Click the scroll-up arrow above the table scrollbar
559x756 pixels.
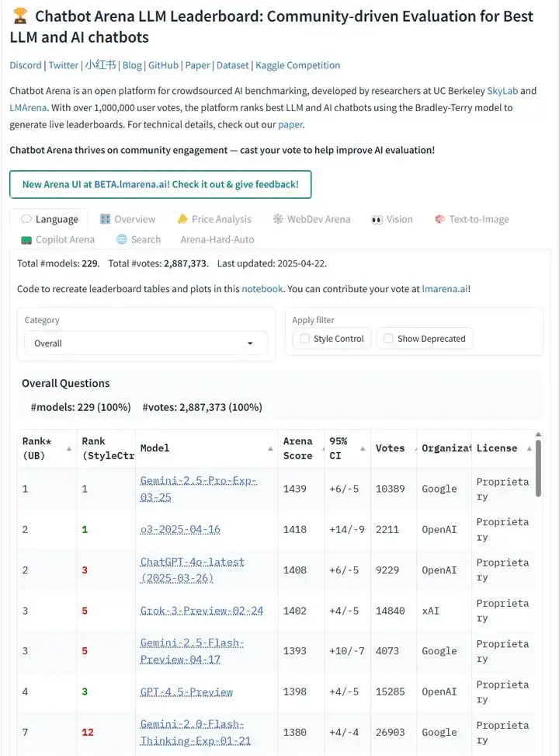tap(538, 434)
